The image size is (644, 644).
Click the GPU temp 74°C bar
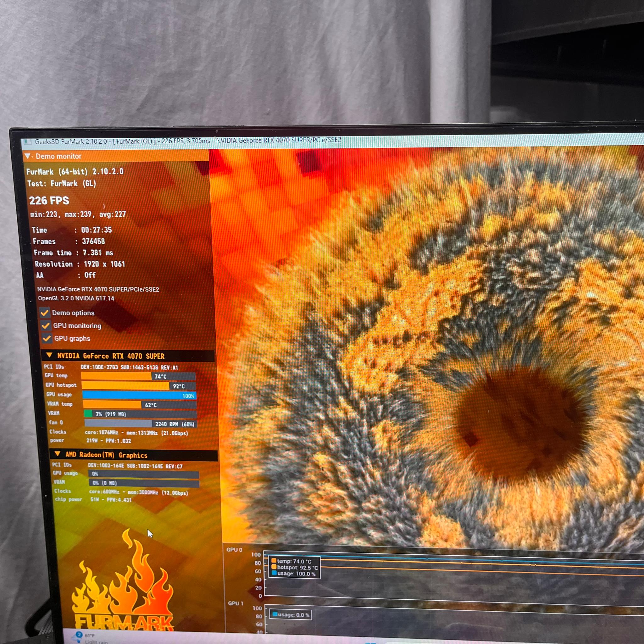138,376
